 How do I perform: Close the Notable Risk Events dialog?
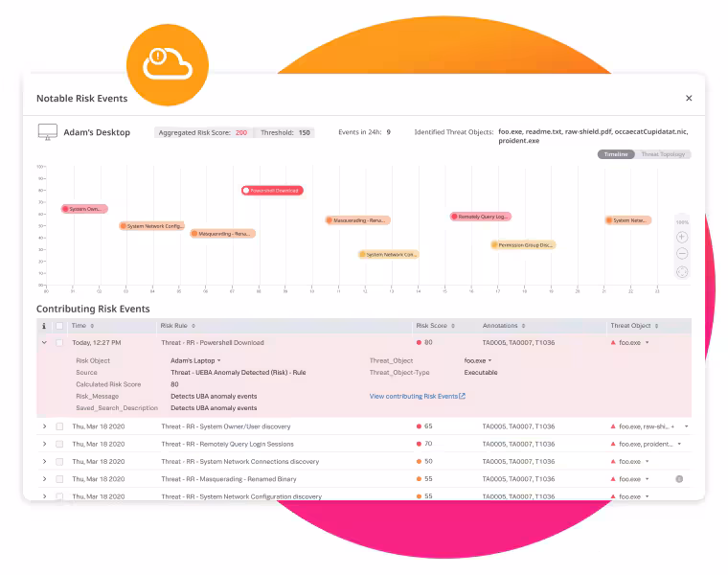point(688,98)
